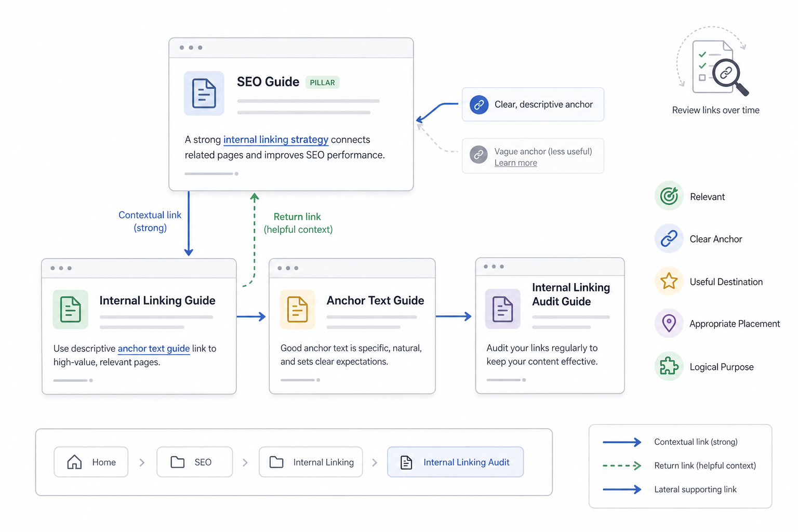Viewport: 798px width, 532px height.
Task: Click the SEO folder icon in breadcrumb
Action: click(178, 462)
